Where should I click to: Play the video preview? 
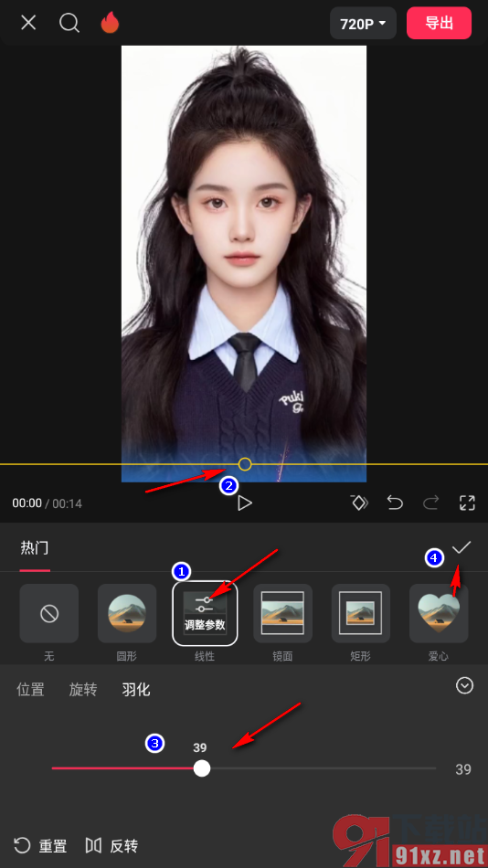click(x=244, y=503)
